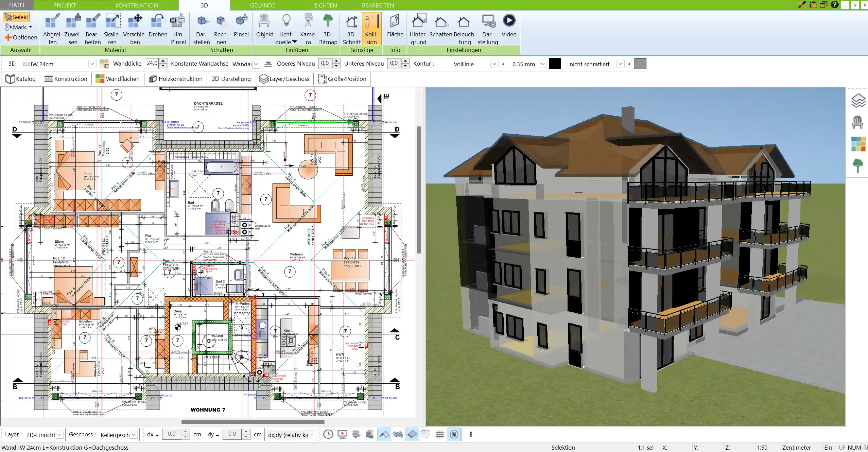Viewport: 868px width, 452px height.
Task: Toggle the north arrow N button
Action: click(454, 434)
